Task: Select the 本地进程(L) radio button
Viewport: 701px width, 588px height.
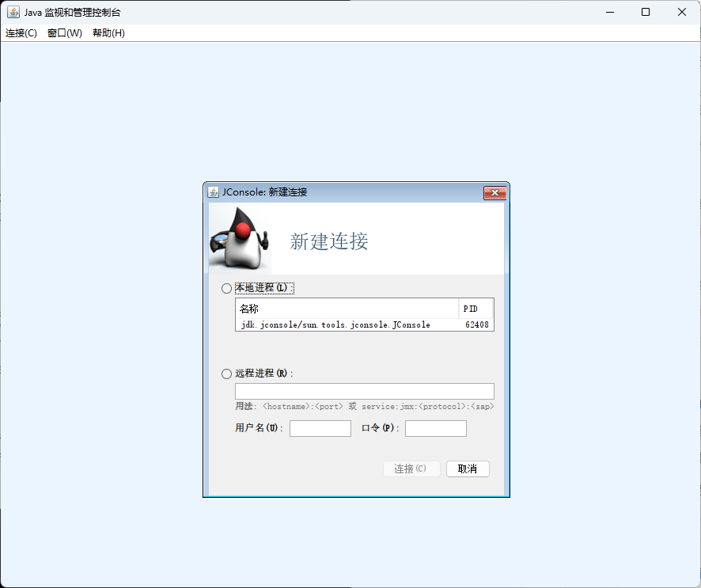Action: click(x=226, y=288)
